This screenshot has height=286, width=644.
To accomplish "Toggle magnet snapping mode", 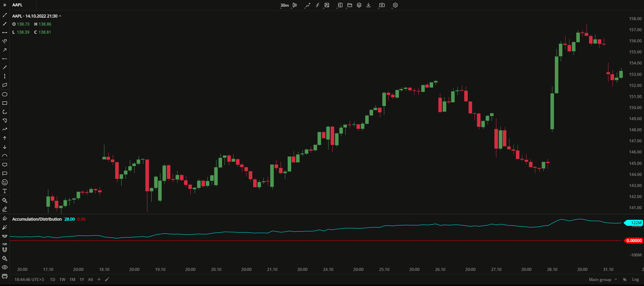I will coord(5,249).
